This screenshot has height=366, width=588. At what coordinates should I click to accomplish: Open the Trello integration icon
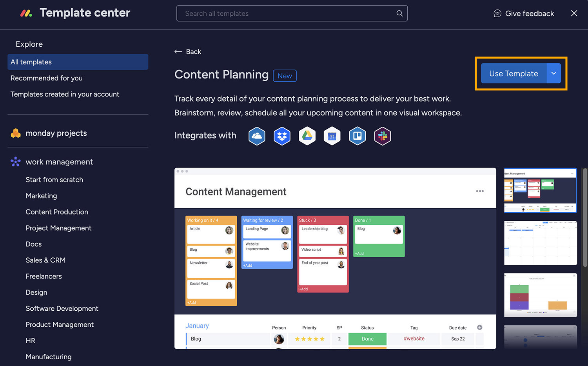(x=357, y=136)
